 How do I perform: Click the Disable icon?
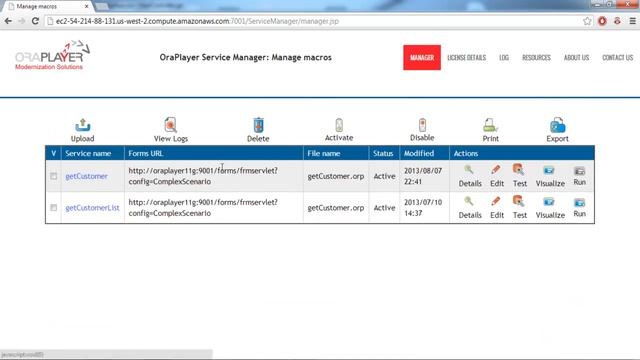coord(422,125)
